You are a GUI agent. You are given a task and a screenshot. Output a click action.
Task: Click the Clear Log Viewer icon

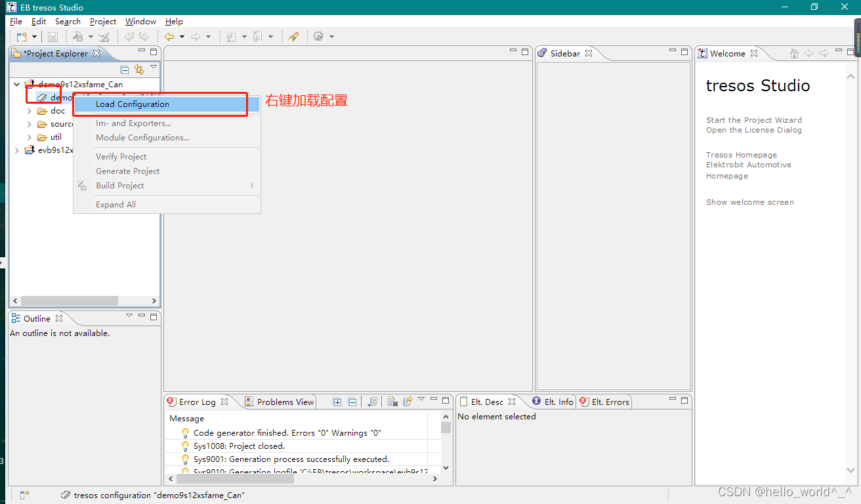pyautogui.click(x=392, y=402)
